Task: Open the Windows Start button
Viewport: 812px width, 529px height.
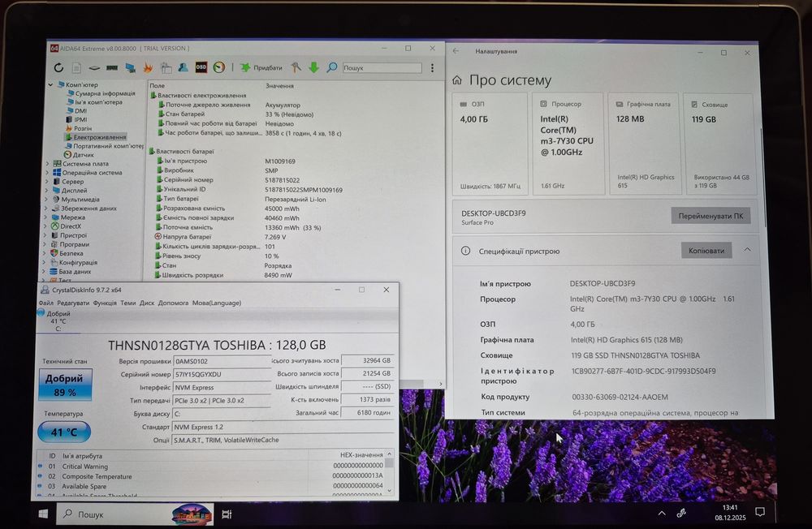Action: (x=44, y=514)
